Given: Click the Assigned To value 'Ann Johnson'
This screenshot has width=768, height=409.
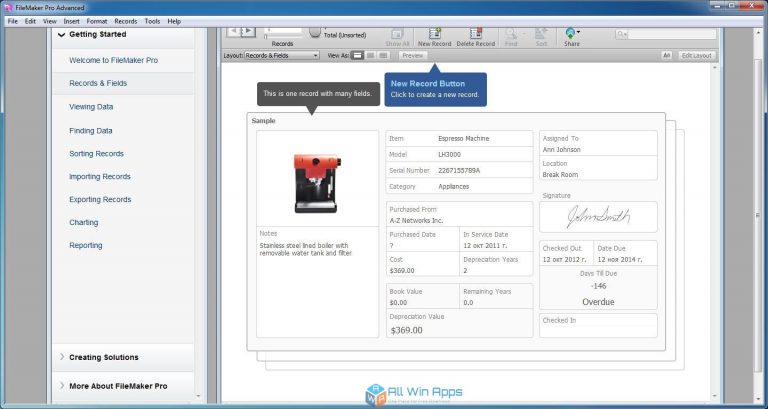Looking at the screenshot, I should click(x=561, y=149).
